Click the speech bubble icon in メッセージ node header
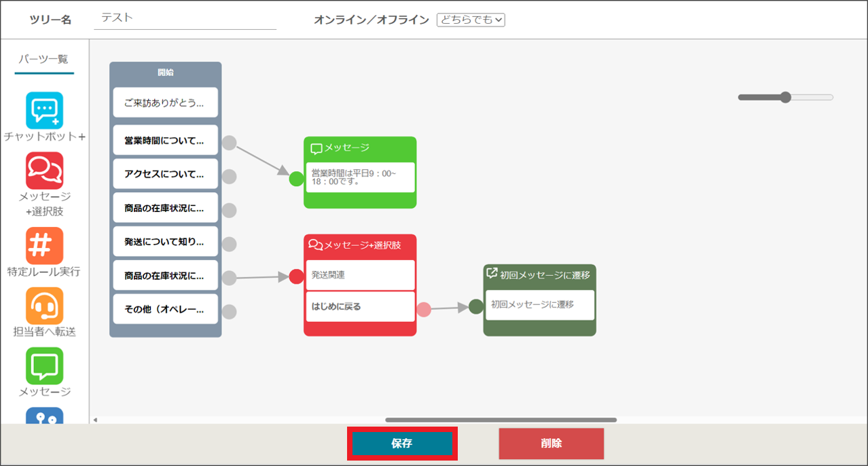868x466 pixels. [x=317, y=148]
